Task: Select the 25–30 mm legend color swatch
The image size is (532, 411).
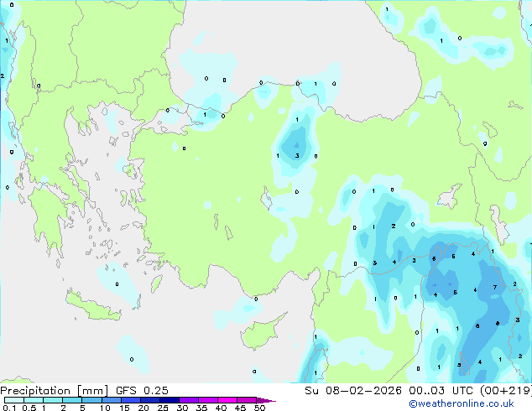Action: click(170, 400)
